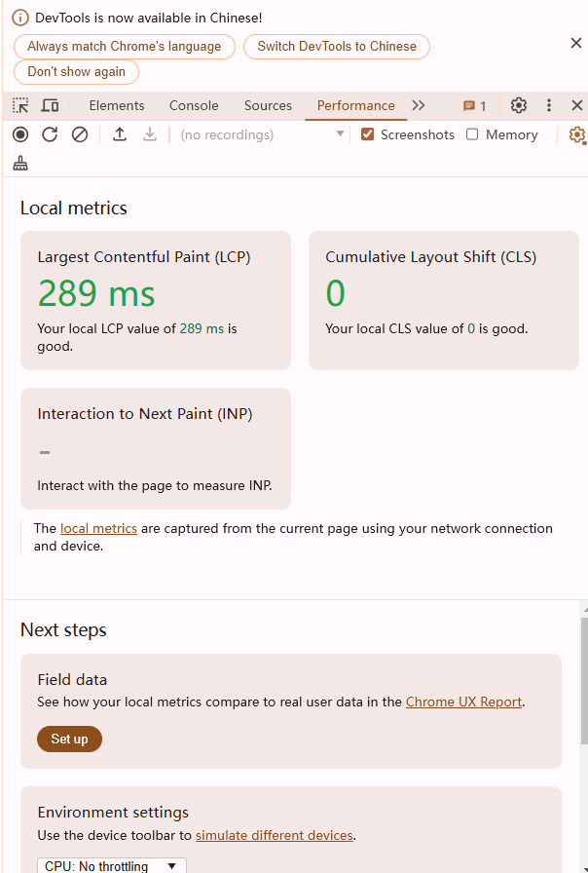
Task: Click 'Switch DevTools to Chinese' button
Action: (337, 46)
